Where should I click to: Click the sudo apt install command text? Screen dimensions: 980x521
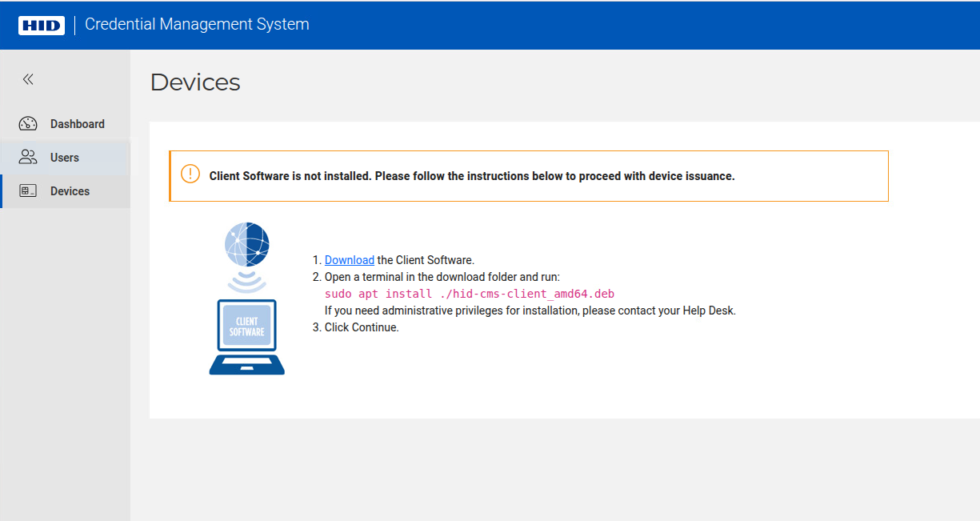point(470,294)
